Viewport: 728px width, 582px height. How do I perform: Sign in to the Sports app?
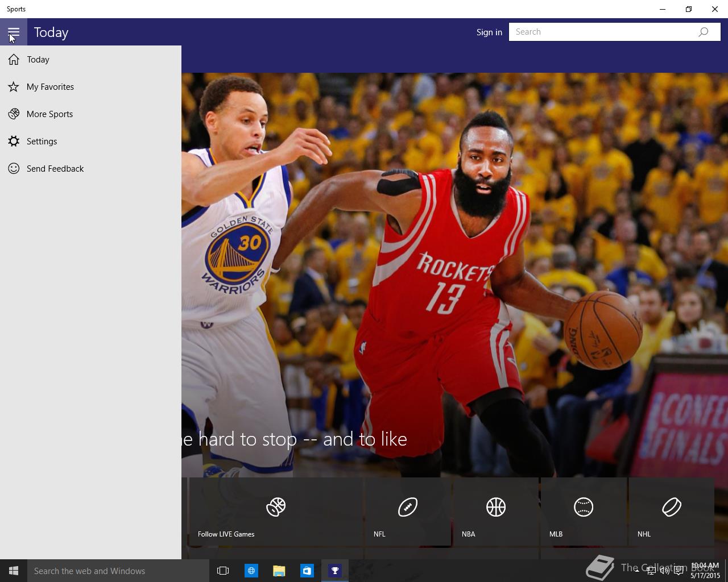(x=489, y=32)
